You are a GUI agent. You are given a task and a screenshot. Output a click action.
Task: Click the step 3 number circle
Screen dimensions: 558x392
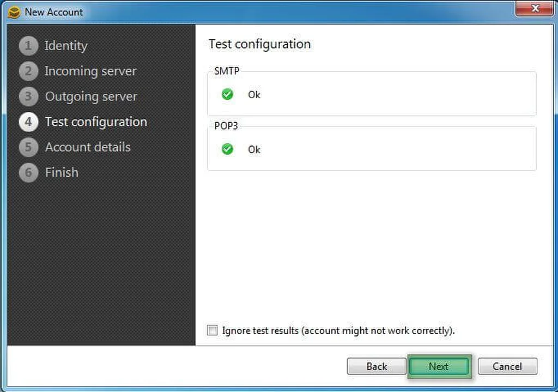point(28,97)
